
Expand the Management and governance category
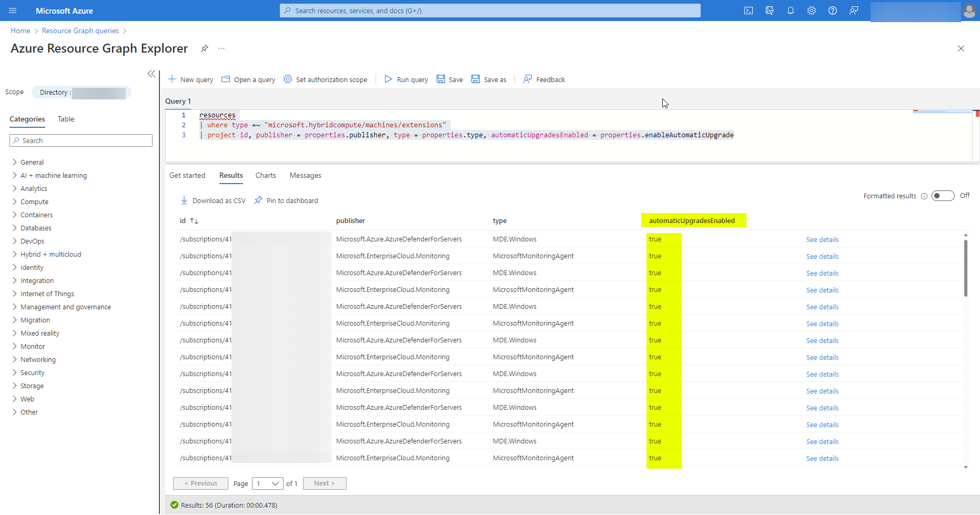click(x=15, y=307)
